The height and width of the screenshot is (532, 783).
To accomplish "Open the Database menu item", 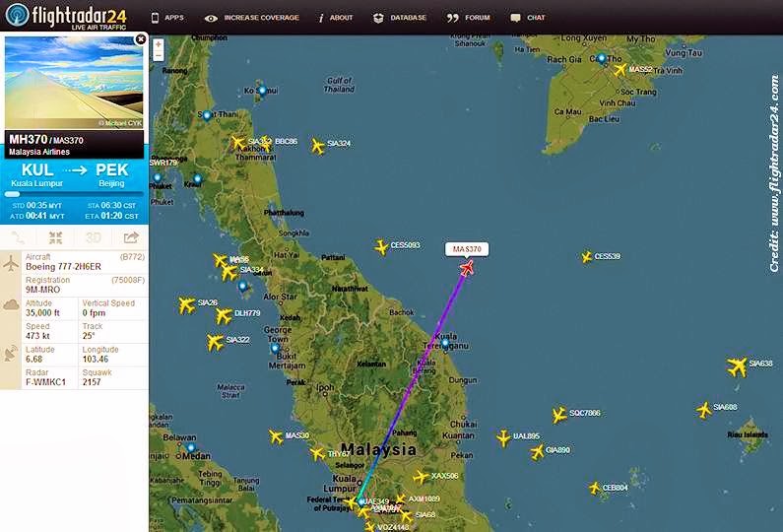I will point(400,18).
